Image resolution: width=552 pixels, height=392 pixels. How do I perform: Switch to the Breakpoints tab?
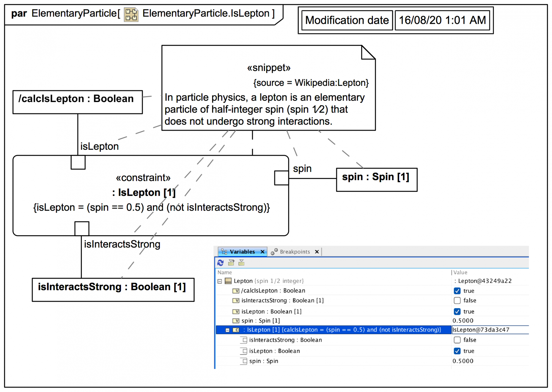[x=294, y=252]
